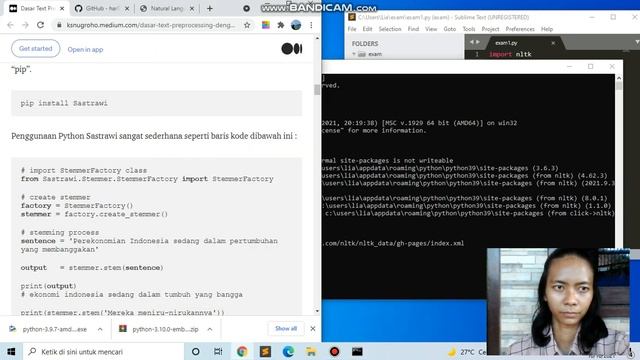
Task: Open Bandicam recorder from the taskbar
Action: click(x=334, y=351)
